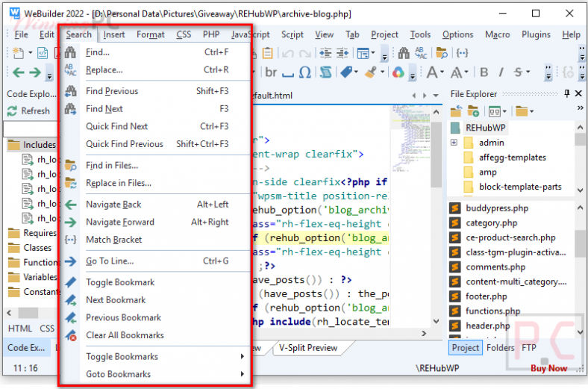588x389 pixels.
Task: Click the Replace toolbar icon next to binoculars
Action: tap(421, 53)
